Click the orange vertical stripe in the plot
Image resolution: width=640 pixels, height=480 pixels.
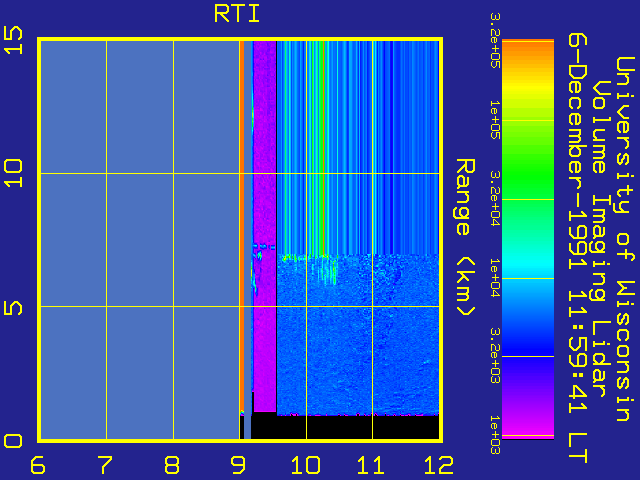(242, 227)
